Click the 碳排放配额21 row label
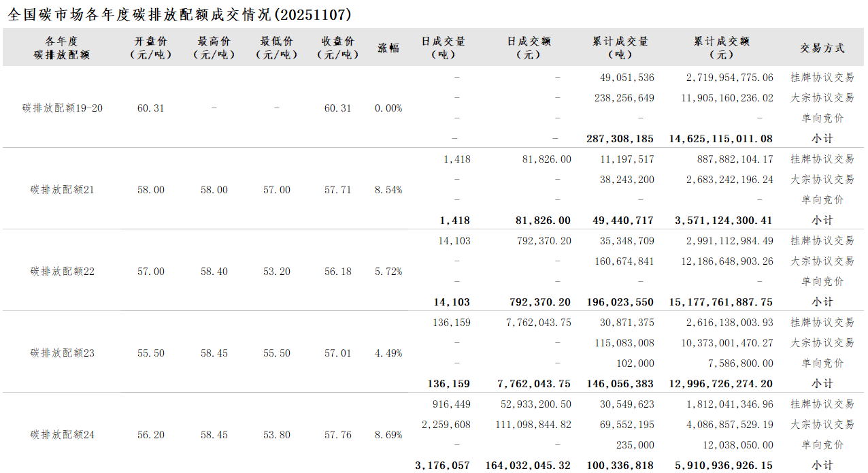Image resolution: width=868 pixels, height=473 pixels. [63, 190]
